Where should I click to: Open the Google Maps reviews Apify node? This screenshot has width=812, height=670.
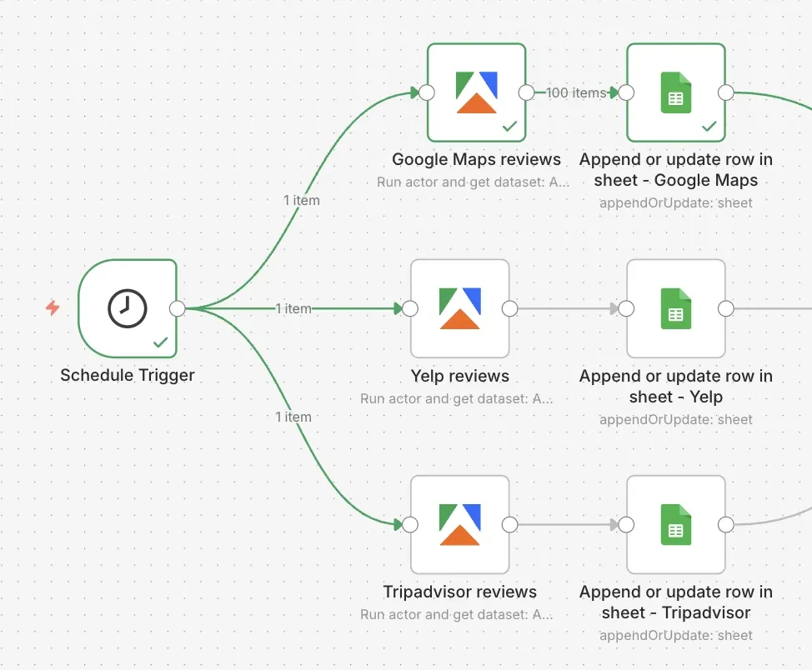click(x=476, y=92)
